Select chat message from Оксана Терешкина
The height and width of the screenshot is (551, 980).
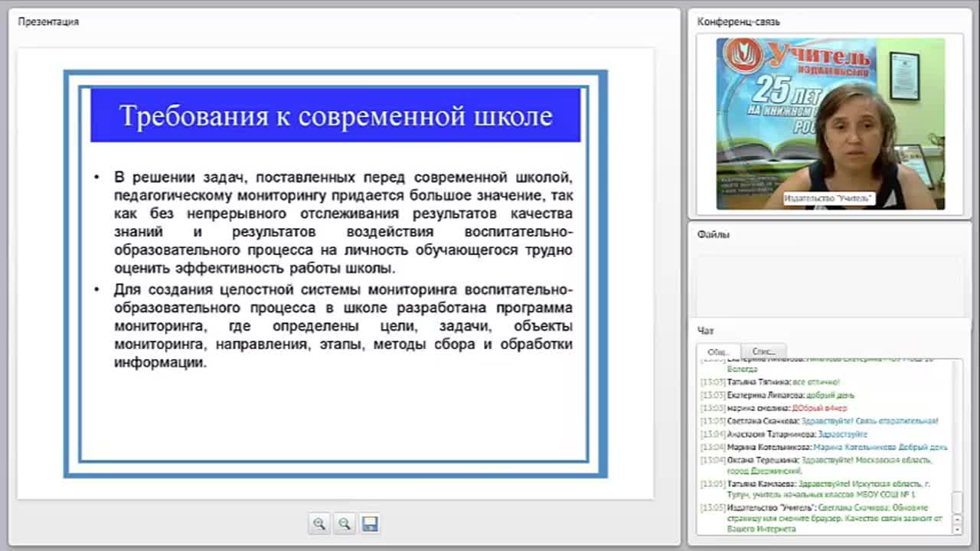(x=817, y=465)
